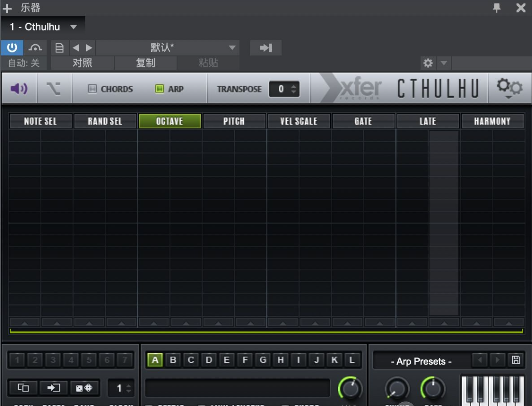The height and width of the screenshot is (406, 532).
Task: Close the instrument panel with the X
Action: (x=521, y=7)
